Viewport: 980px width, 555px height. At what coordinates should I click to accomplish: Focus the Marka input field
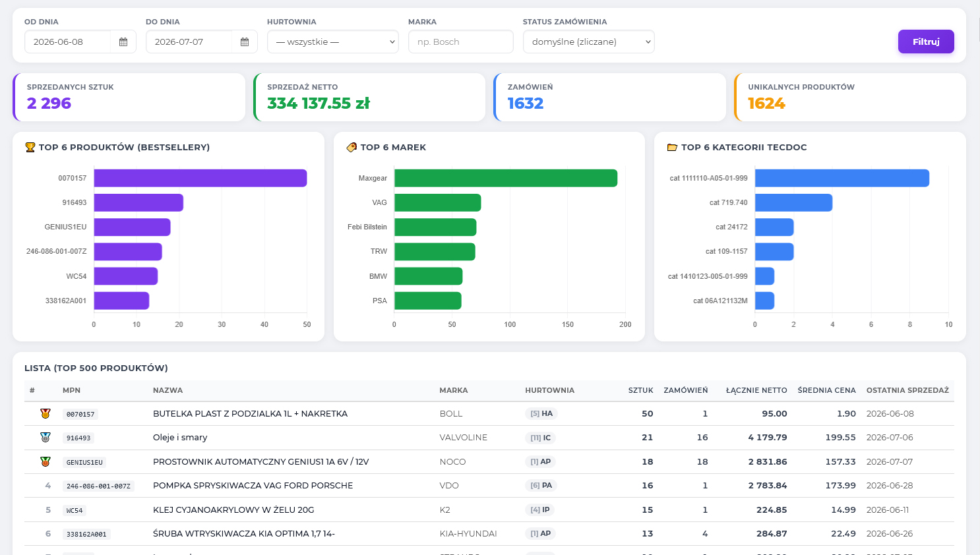click(x=461, y=42)
